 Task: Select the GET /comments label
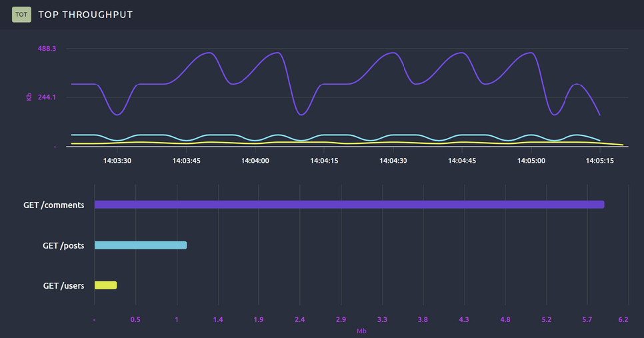pyautogui.click(x=54, y=205)
